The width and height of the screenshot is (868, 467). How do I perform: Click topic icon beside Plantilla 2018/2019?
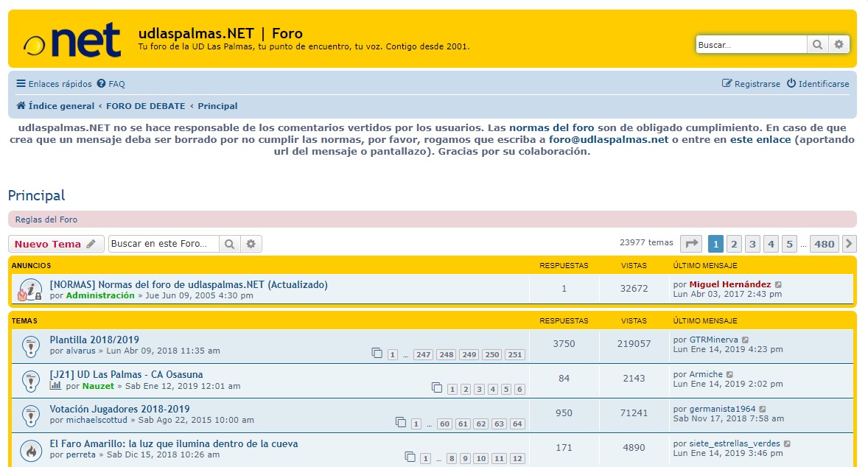31,345
